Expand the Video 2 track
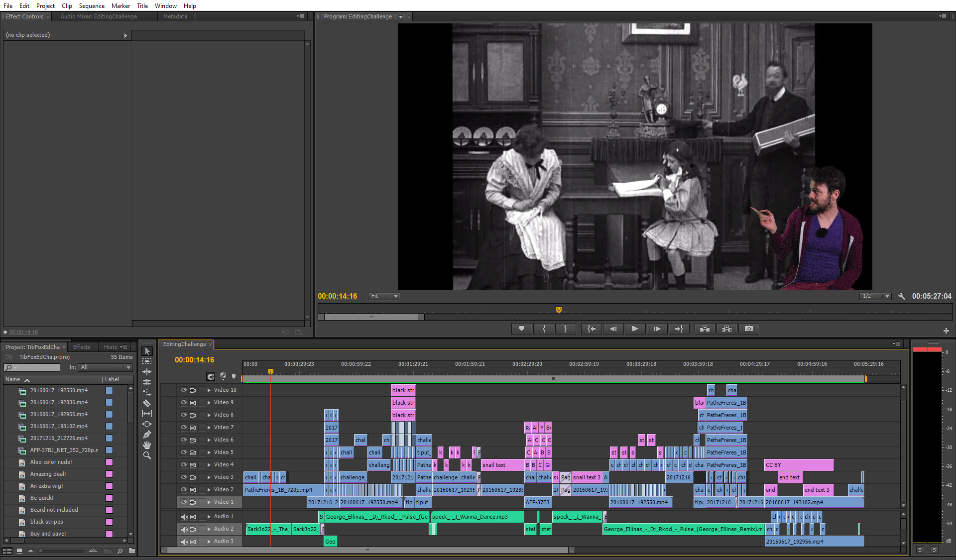The image size is (956, 560). point(209,490)
